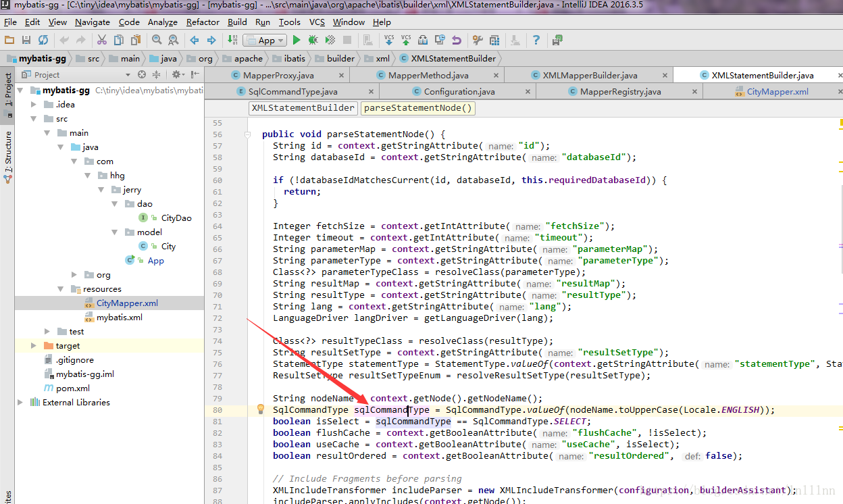Hide the Project tool window icon
This screenshot has height=504, width=843.
click(195, 75)
